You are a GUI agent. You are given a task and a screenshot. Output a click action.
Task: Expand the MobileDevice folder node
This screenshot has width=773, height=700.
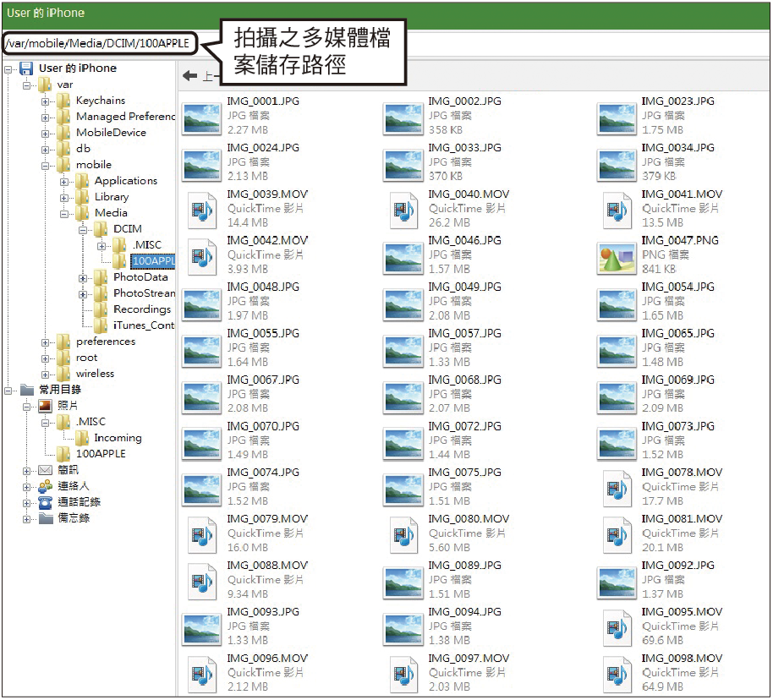pos(46,134)
